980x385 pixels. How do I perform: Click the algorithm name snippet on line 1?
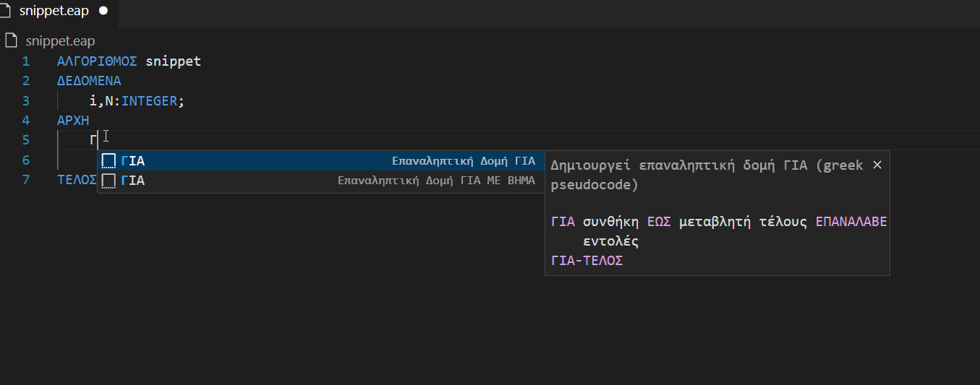pyautogui.click(x=173, y=61)
